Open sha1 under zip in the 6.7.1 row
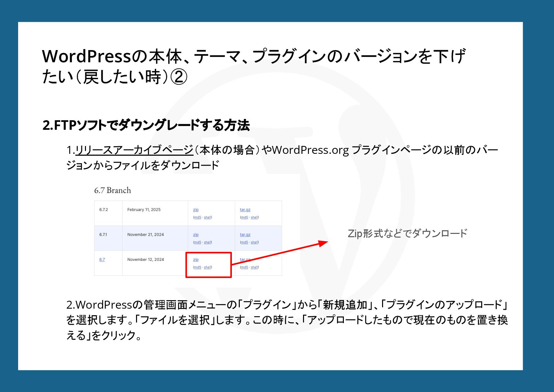The width and height of the screenshot is (554, 392). pyautogui.click(x=207, y=242)
